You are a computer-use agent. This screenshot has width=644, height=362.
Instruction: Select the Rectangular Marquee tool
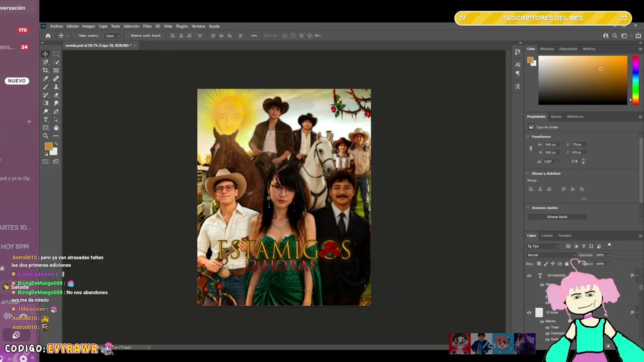56,54
